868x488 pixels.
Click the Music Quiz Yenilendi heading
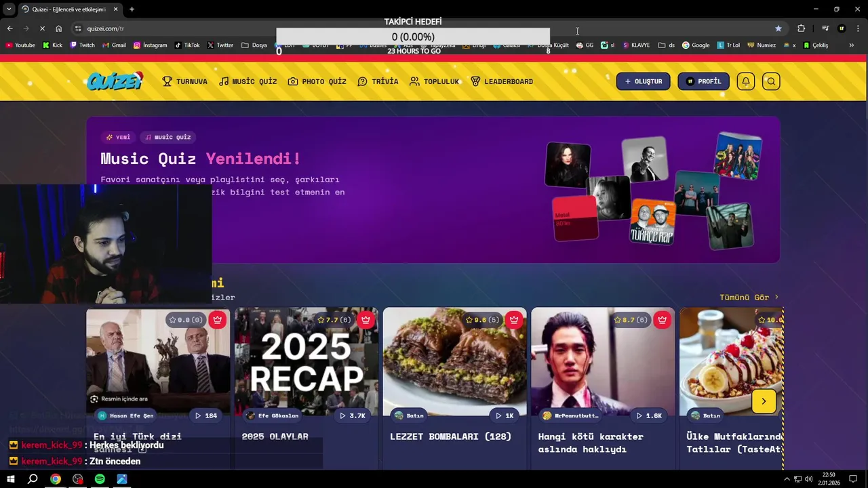tap(201, 159)
